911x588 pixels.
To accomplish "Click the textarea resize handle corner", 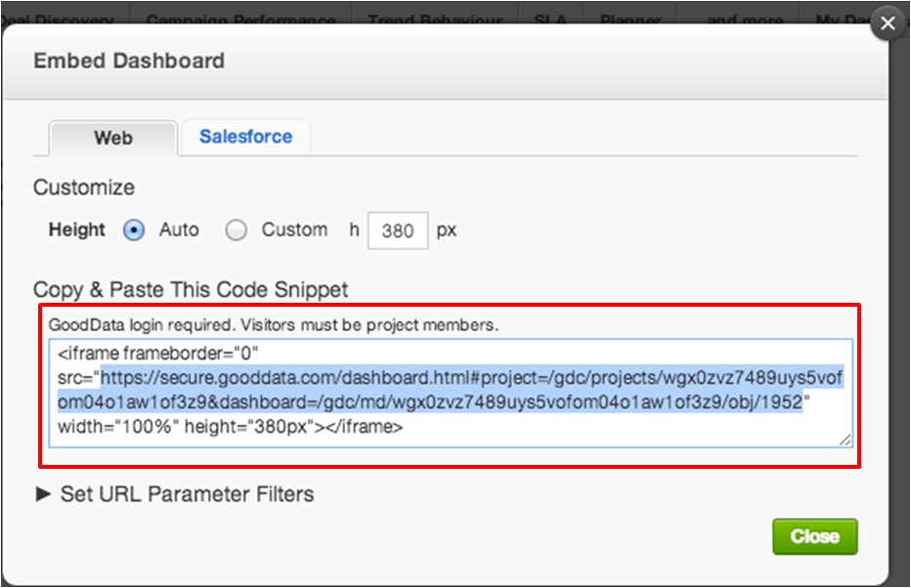I will click(846, 440).
